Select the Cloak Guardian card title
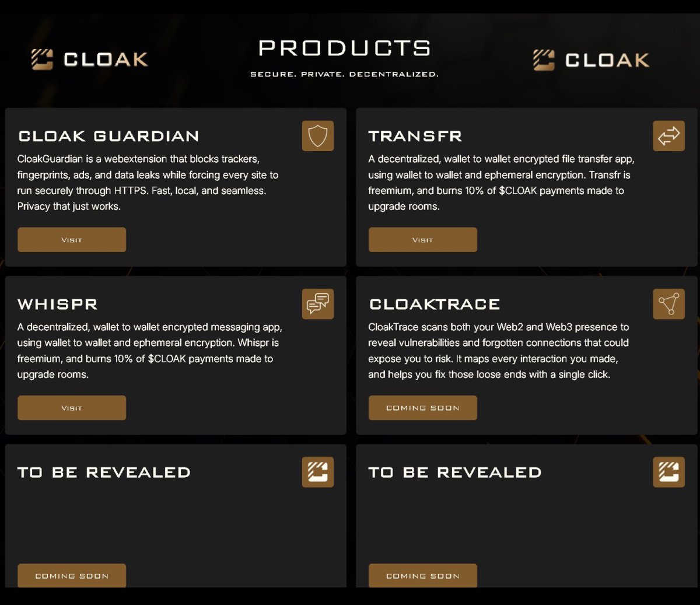Screen dimensions: 700x605 [108, 137]
